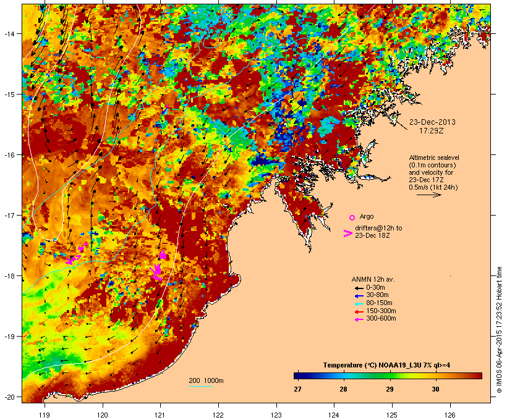
Task: Click latitude axis label -16
Action: click(x=9, y=155)
